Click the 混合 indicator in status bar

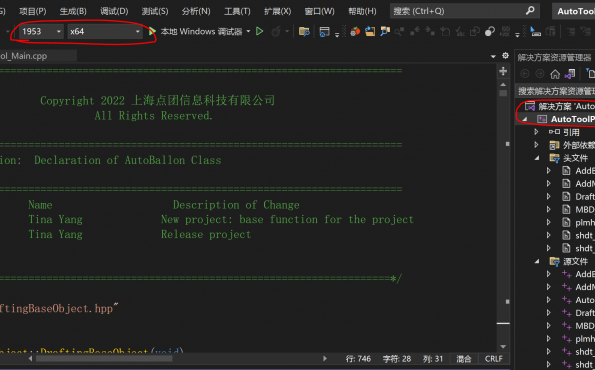pyautogui.click(x=463, y=359)
